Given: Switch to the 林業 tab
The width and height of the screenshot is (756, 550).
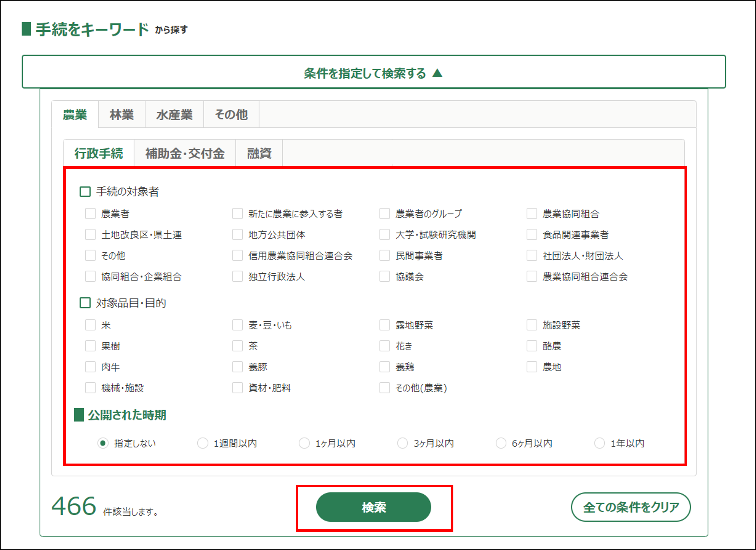Looking at the screenshot, I should click(x=122, y=115).
